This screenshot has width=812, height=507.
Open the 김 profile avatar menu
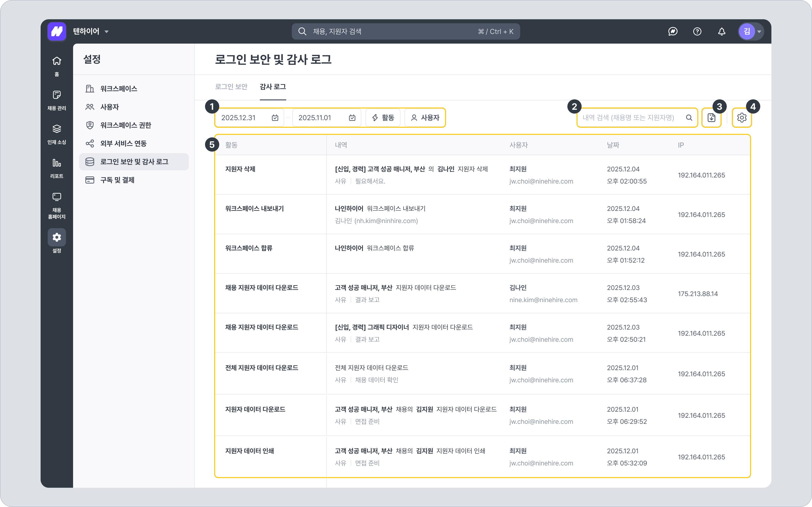[751, 31]
